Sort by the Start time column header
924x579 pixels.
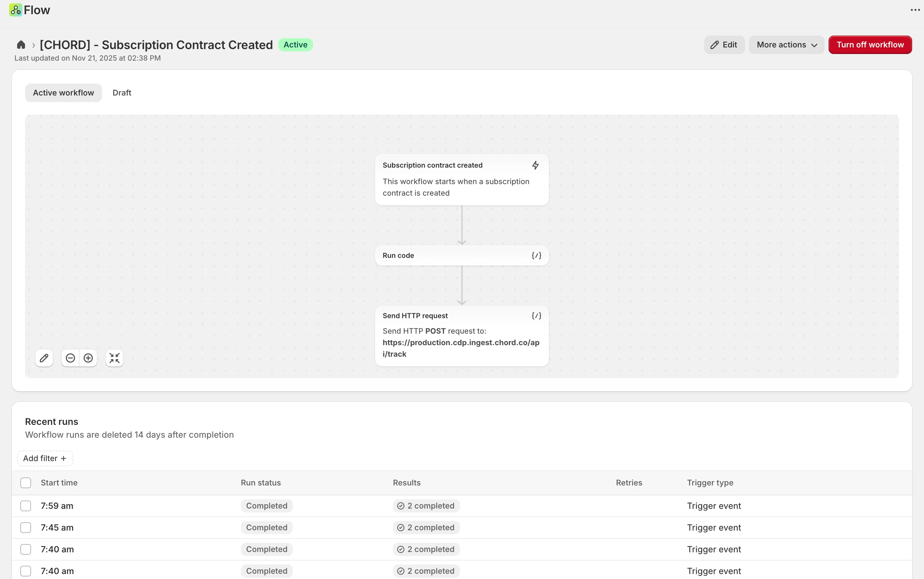tap(59, 483)
